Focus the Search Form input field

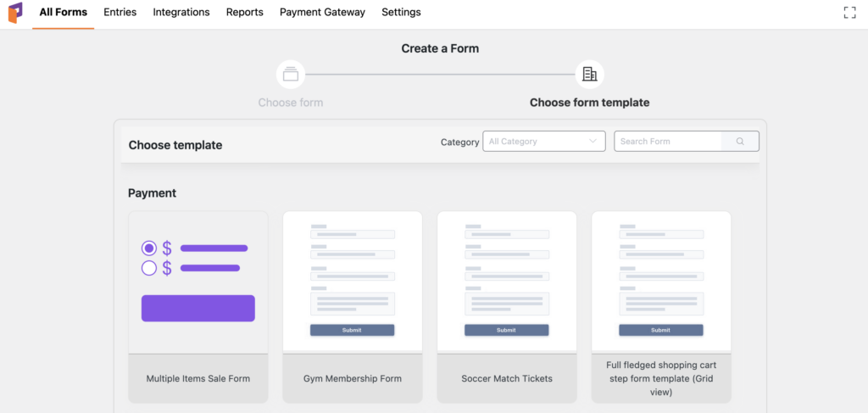[x=668, y=142]
